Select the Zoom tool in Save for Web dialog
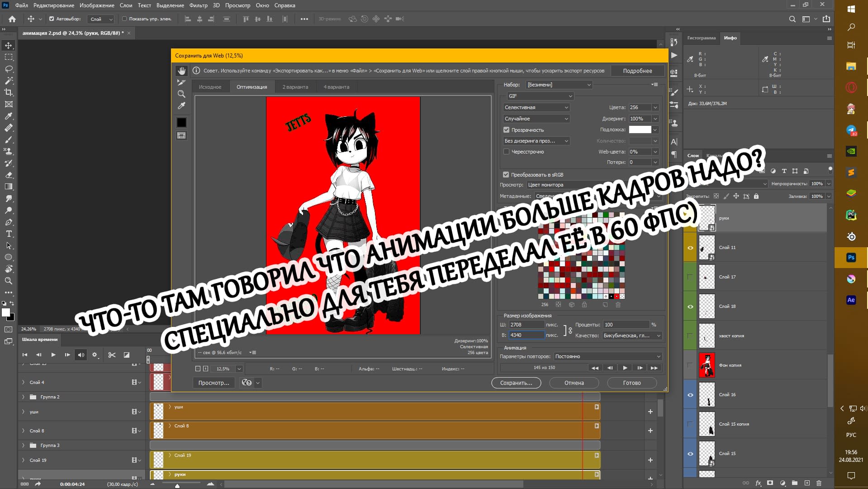The width and height of the screenshot is (868, 489). pyautogui.click(x=181, y=94)
